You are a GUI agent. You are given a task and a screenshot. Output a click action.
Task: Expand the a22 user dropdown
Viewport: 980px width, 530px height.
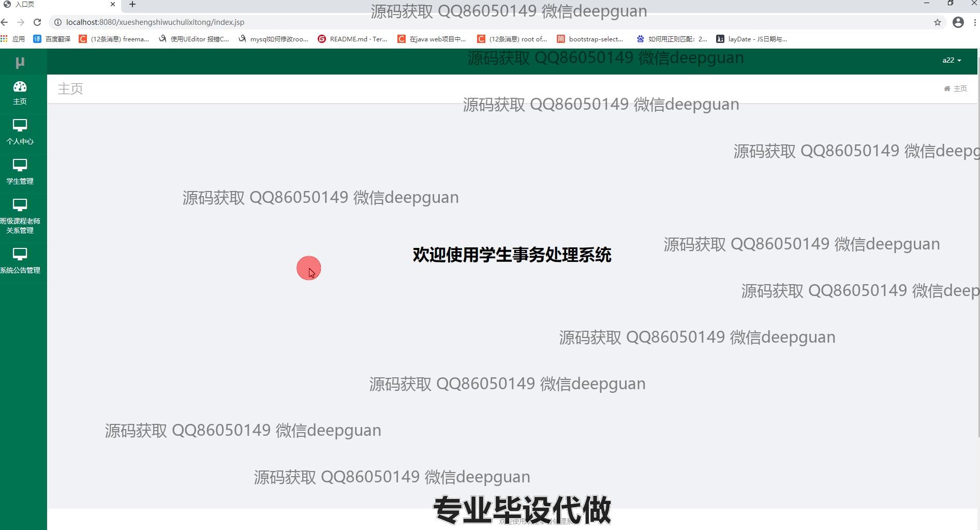pos(951,61)
